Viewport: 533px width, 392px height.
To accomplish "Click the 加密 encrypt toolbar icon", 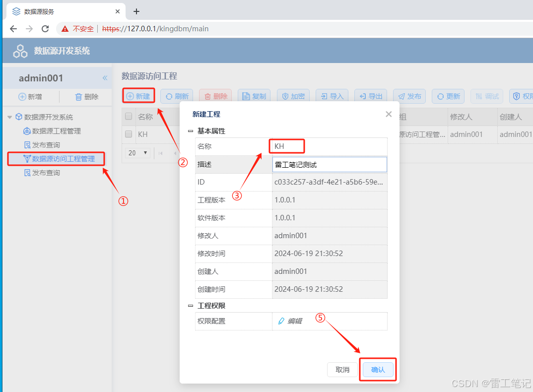I will click(x=293, y=95).
